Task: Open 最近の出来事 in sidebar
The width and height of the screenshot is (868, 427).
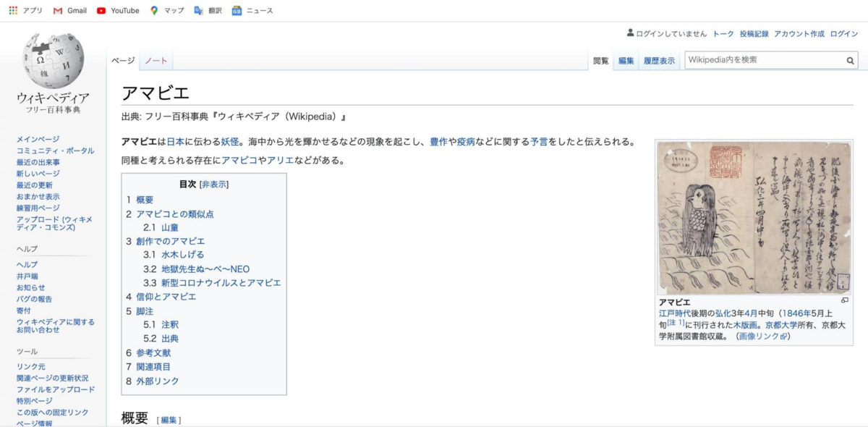Action: point(38,162)
